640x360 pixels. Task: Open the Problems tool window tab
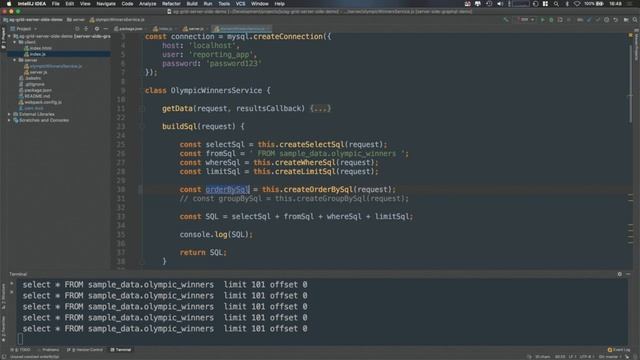point(48,350)
